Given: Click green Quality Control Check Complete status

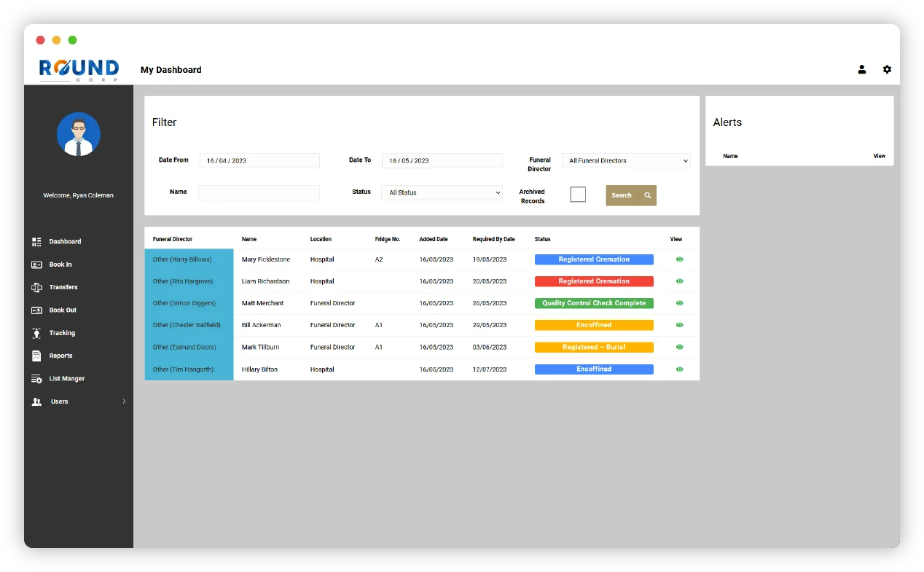Looking at the screenshot, I should pyautogui.click(x=594, y=303).
